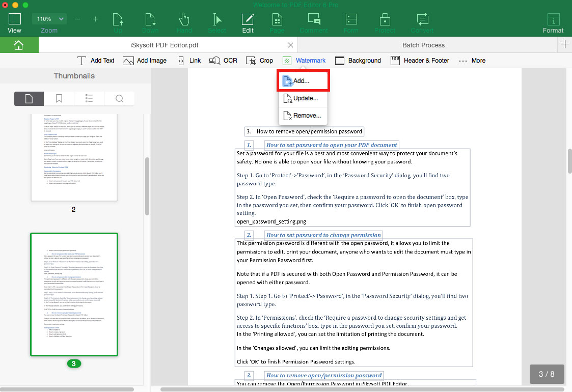Close the iSkysoft PDF Editor.pdf tab
This screenshot has width=572, height=392.
[x=290, y=45]
